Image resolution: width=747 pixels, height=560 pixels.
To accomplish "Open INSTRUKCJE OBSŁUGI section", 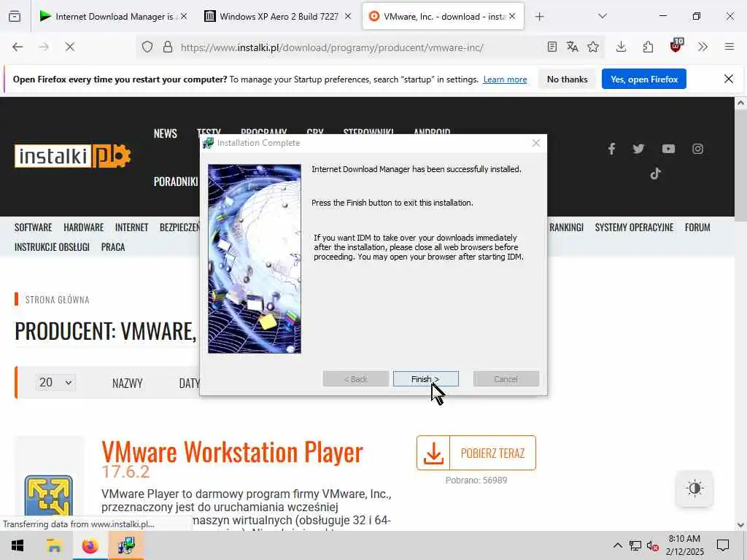I will click(x=52, y=247).
